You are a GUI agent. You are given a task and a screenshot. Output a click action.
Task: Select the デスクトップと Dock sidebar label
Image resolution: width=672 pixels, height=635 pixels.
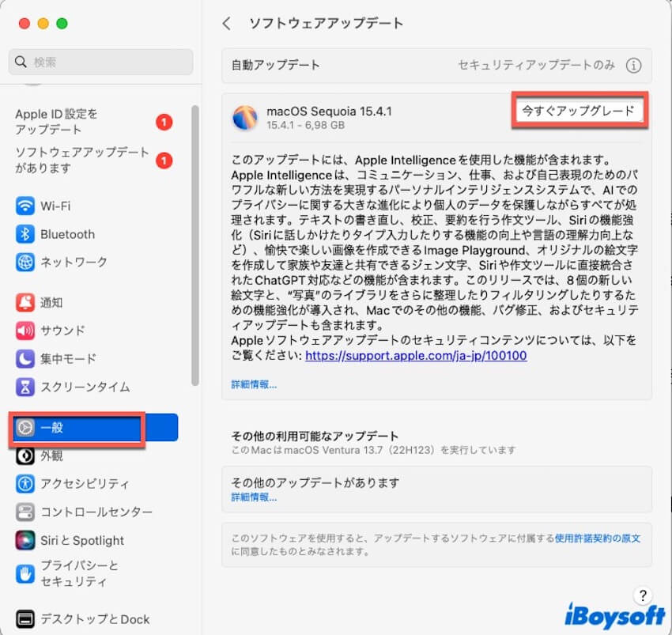(x=95, y=619)
